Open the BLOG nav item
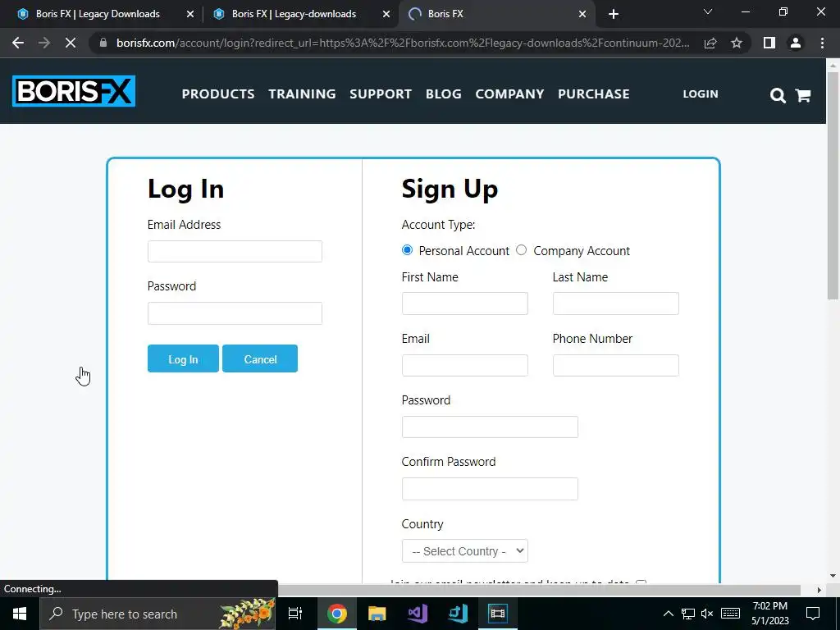The image size is (840, 630). (444, 94)
